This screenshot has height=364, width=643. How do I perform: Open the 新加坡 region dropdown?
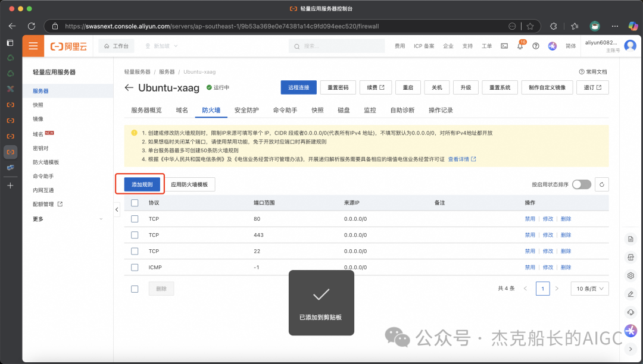point(161,46)
